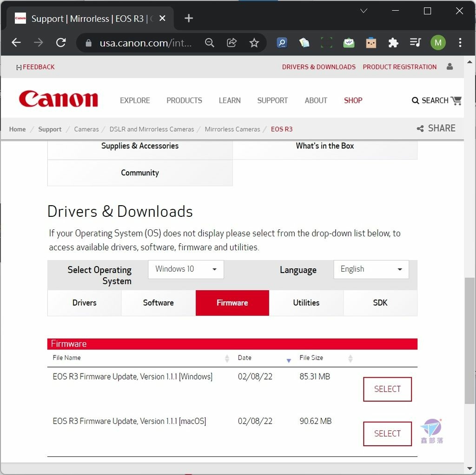Open the SUPPORT menu
This screenshot has width=476, height=475.
coord(272,100)
